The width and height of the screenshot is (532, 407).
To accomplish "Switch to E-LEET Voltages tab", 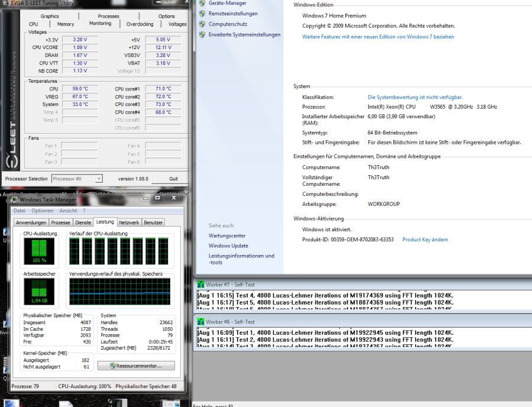I will [x=177, y=24].
